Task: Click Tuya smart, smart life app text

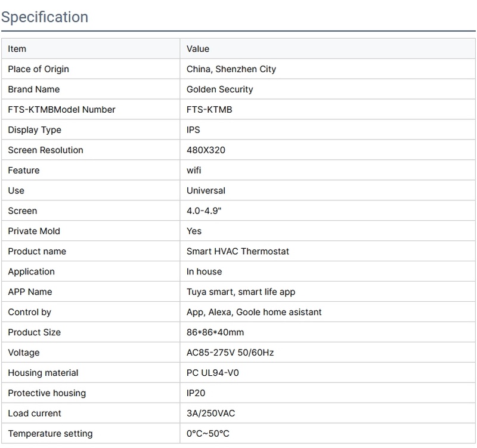Action: point(241,292)
